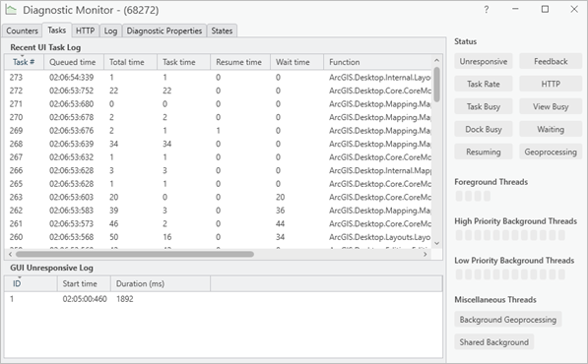This screenshot has height=364, width=588.
Task: Click the task log scroll down arrow
Action: click(x=436, y=243)
